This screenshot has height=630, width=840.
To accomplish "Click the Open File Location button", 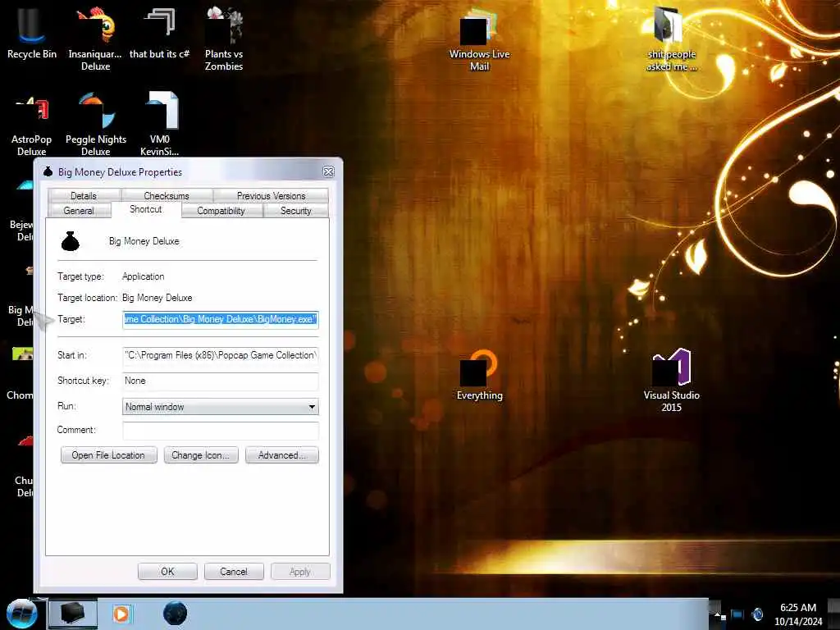I will [x=109, y=454].
